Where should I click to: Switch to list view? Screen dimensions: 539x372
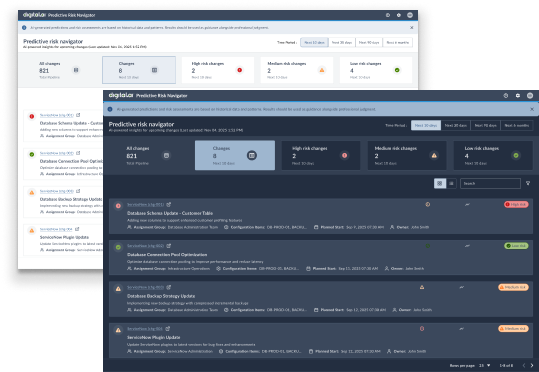coord(451,184)
